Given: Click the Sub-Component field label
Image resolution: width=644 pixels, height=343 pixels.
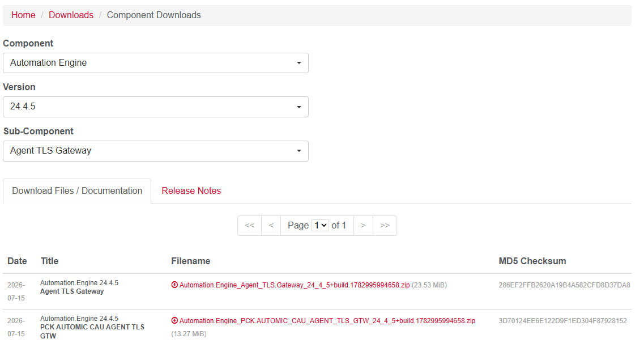Looking at the screenshot, I should click(x=38, y=131).
